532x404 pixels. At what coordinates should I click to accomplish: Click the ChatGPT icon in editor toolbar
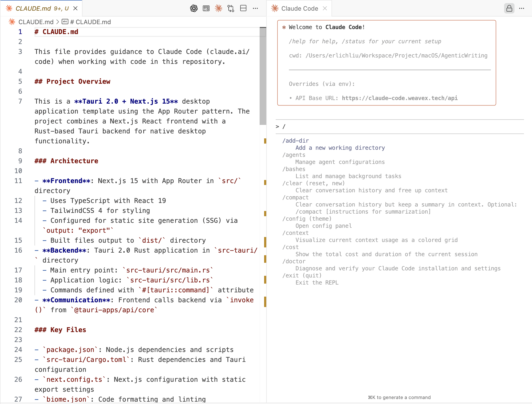click(194, 9)
